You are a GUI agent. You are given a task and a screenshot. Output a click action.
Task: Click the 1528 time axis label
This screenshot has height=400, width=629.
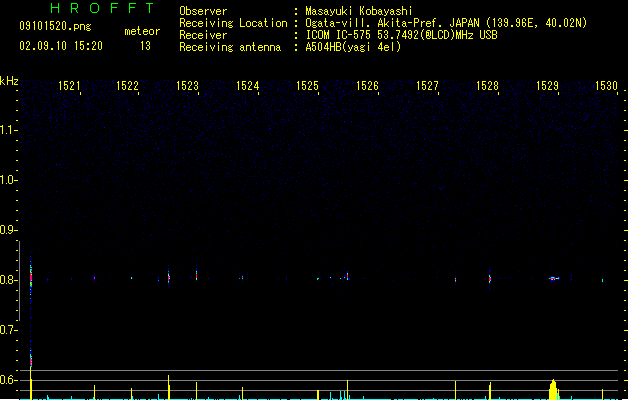click(487, 86)
